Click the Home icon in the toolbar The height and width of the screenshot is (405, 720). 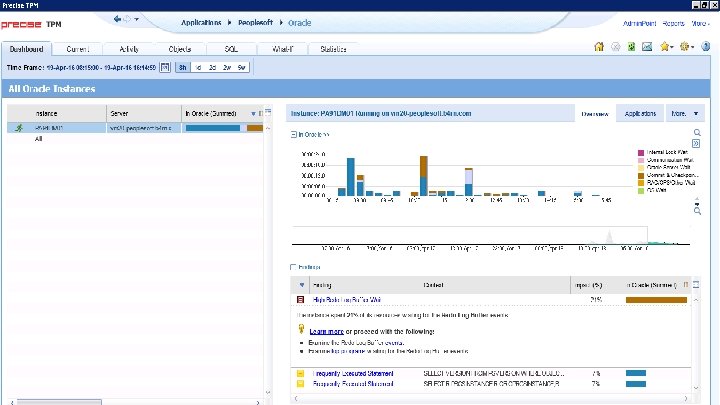(x=599, y=47)
